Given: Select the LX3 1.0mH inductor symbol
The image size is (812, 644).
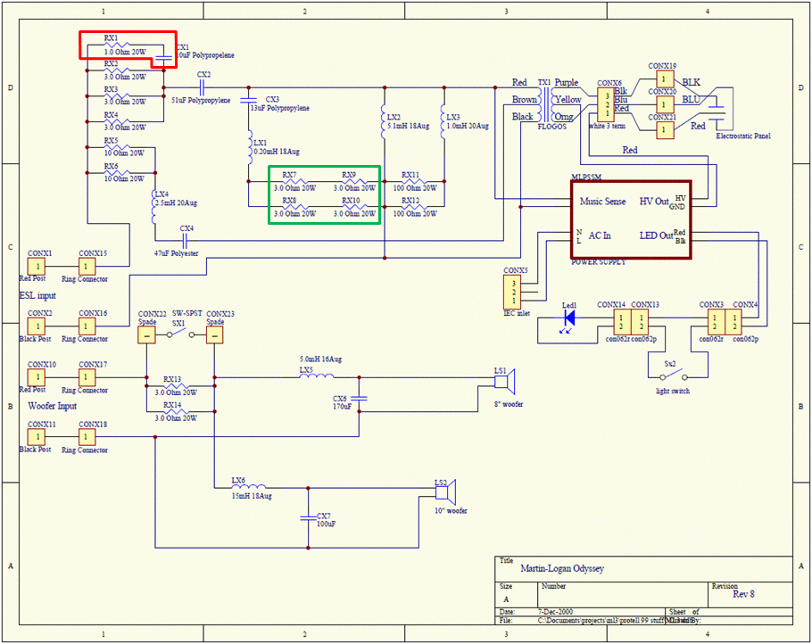Looking at the screenshot, I should (443, 122).
